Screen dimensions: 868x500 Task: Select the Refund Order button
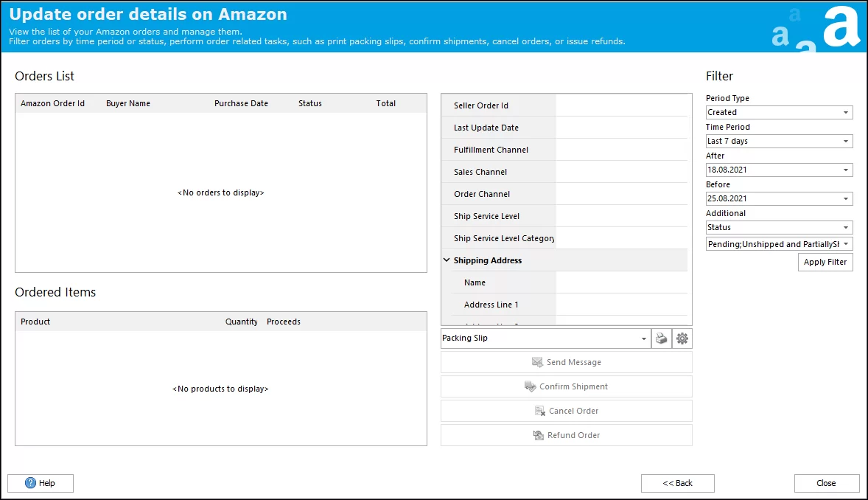[x=566, y=435]
